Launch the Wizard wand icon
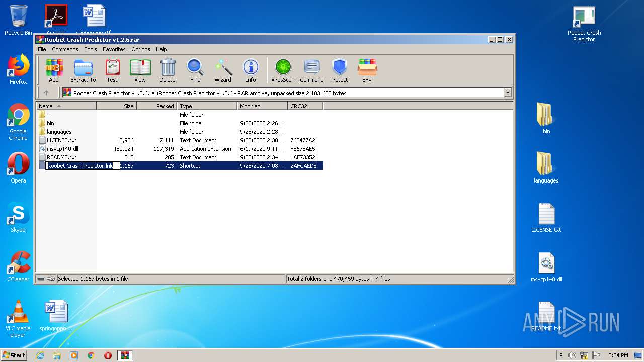This screenshot has height=362, width=644. (223, 71)
